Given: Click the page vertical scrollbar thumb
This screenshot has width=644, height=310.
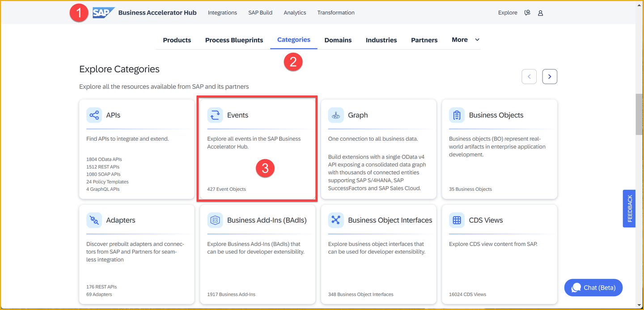Looking at the screenshot, I should click(x=640, y=114).
